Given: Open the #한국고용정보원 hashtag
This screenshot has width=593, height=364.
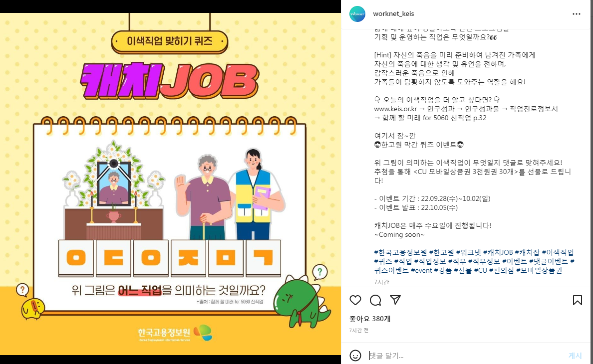Looking at the screenshot, I should coord(400,252).
